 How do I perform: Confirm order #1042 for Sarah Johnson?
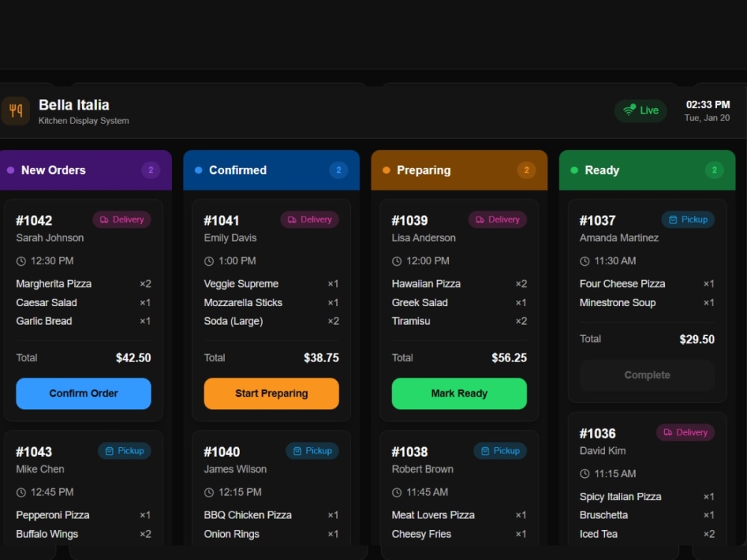[x=84, y=393]
